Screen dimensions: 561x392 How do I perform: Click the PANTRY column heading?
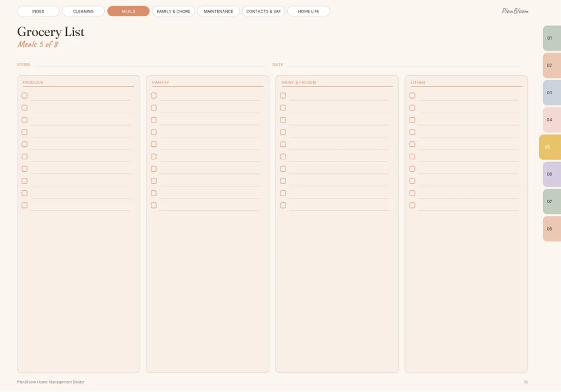(x=160, y=82)
